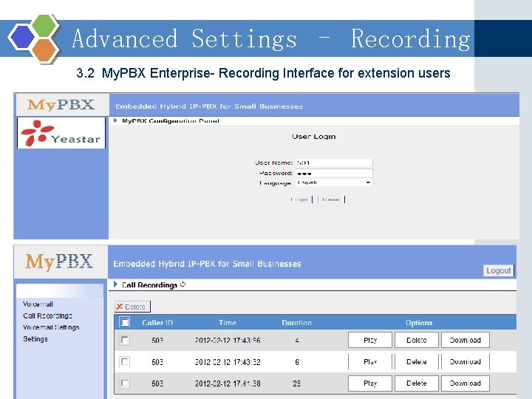Play the 17:43:32 recording

tap(370, 361)
